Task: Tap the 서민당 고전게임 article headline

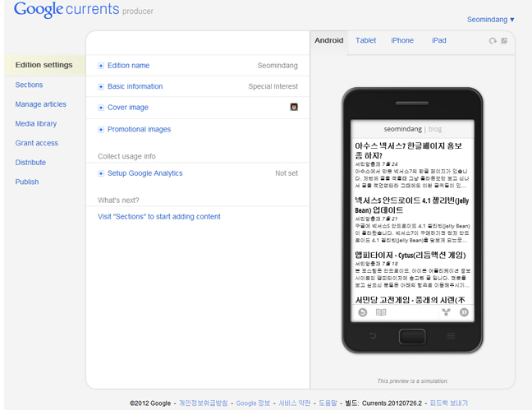Action: tap(410, 300)
